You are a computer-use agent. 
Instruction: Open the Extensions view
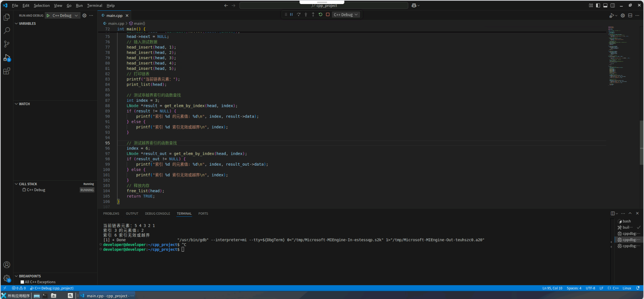click(x=7, y=71)
